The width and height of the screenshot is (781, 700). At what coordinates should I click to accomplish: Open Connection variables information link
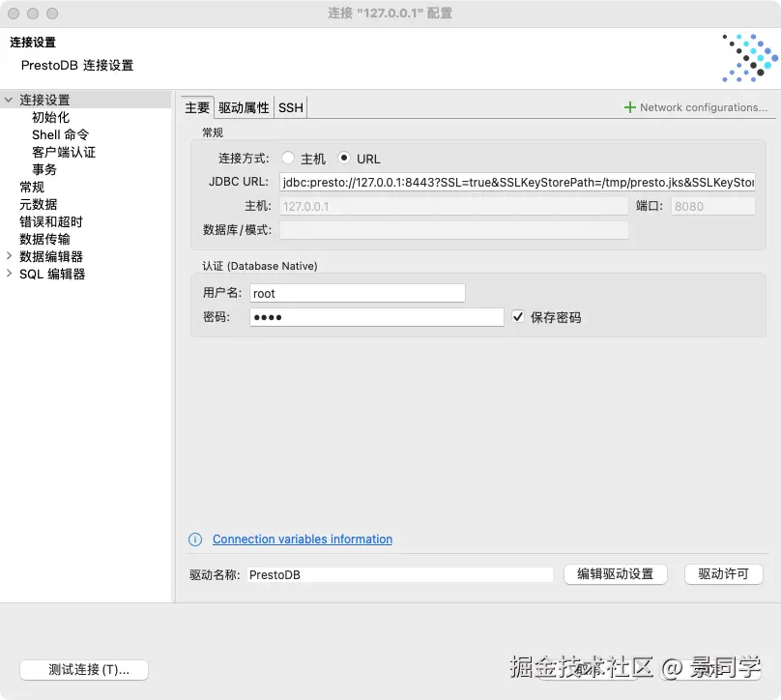click(x=303, y=540)
